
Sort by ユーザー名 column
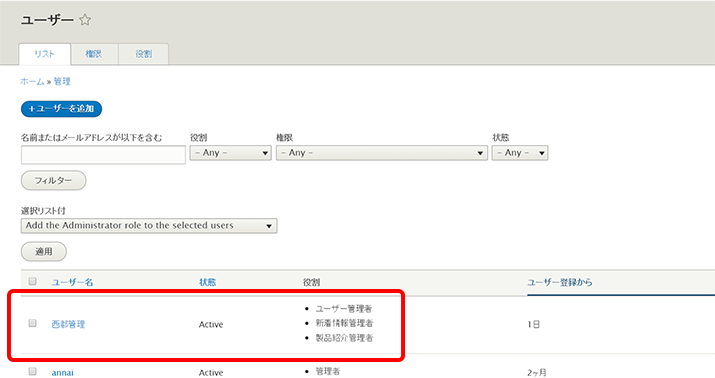(x=73, y=282)
